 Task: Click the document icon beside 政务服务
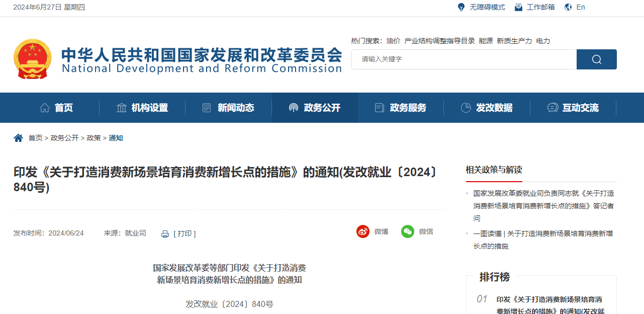(380, 108)
